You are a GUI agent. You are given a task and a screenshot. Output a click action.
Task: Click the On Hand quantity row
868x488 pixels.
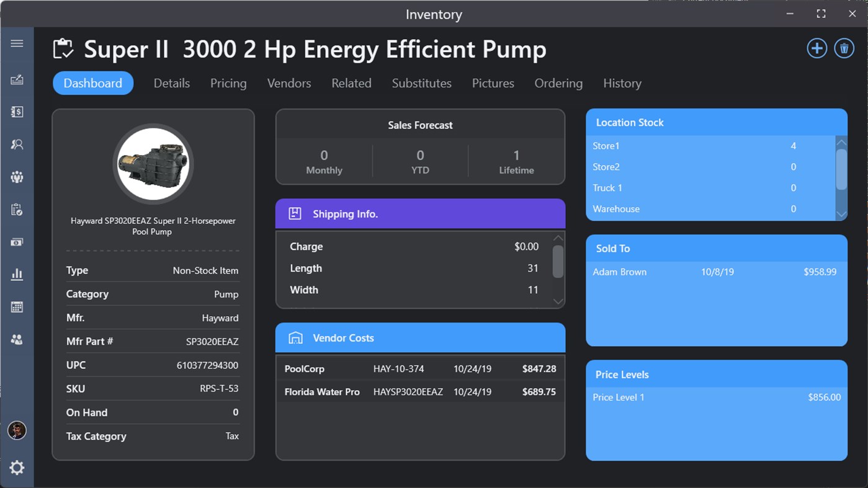coord(153,412)
